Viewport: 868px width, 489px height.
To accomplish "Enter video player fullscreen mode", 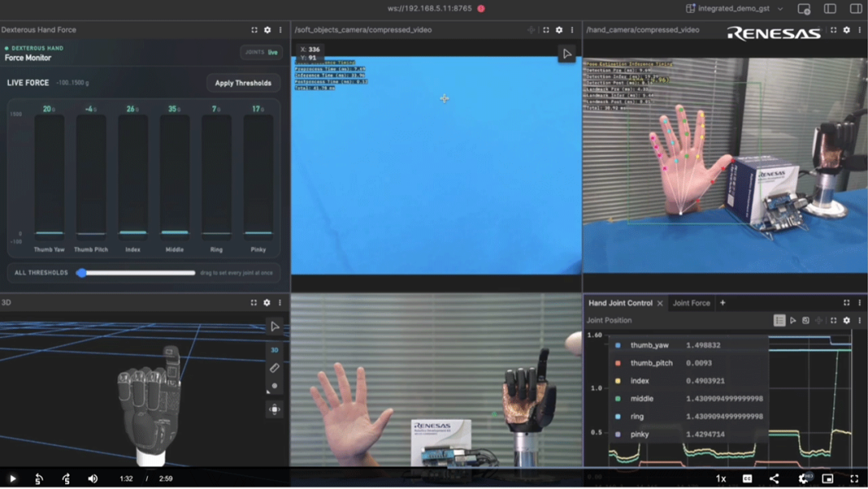I will [x=854, y=479].
